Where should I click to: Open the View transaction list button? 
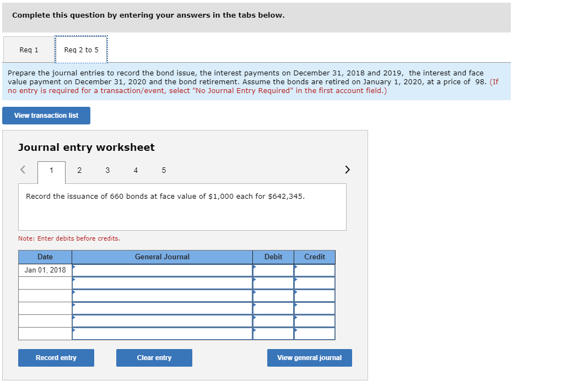(x=46, y=116)
